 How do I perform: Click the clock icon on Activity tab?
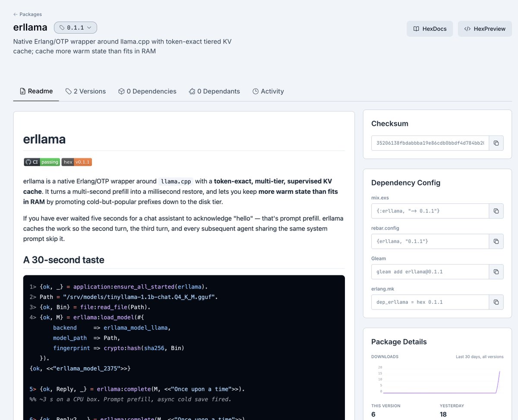click(x=256, y=91)
